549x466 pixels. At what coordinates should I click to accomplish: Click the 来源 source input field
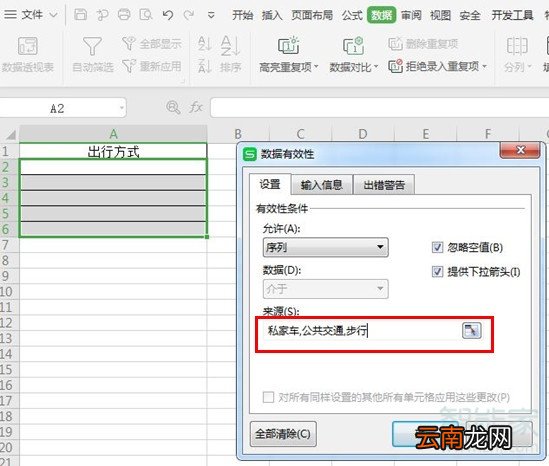point(361,331)
